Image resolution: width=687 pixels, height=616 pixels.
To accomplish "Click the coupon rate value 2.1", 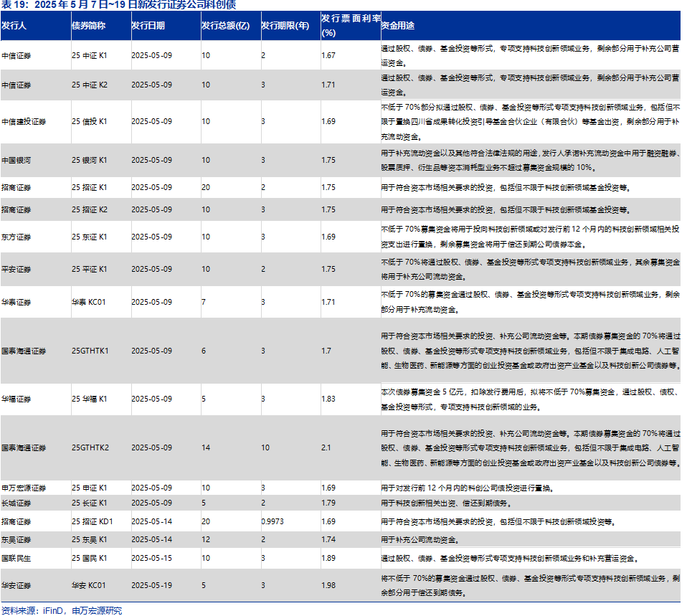I will click(326, 447).
